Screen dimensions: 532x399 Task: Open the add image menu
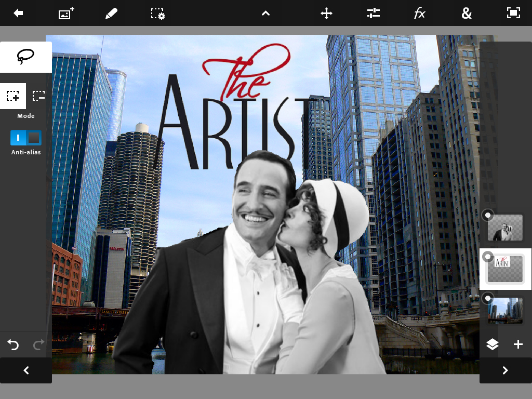66,13
